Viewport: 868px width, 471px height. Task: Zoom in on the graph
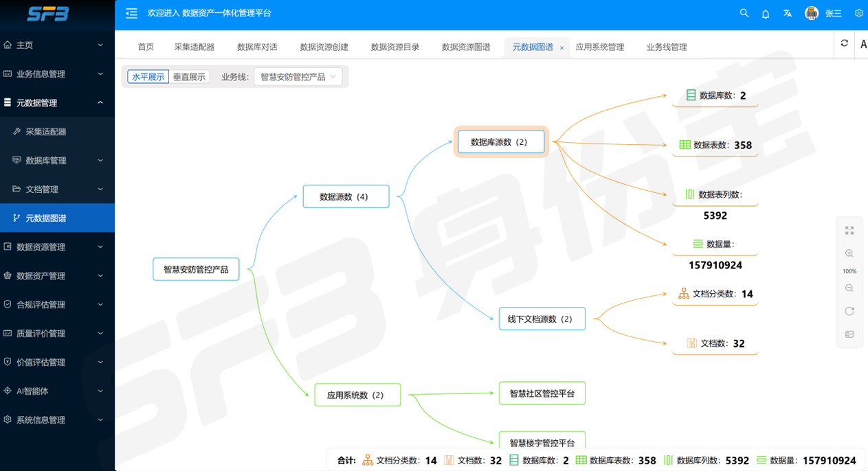pyautogui.click(x=849, y=253)
